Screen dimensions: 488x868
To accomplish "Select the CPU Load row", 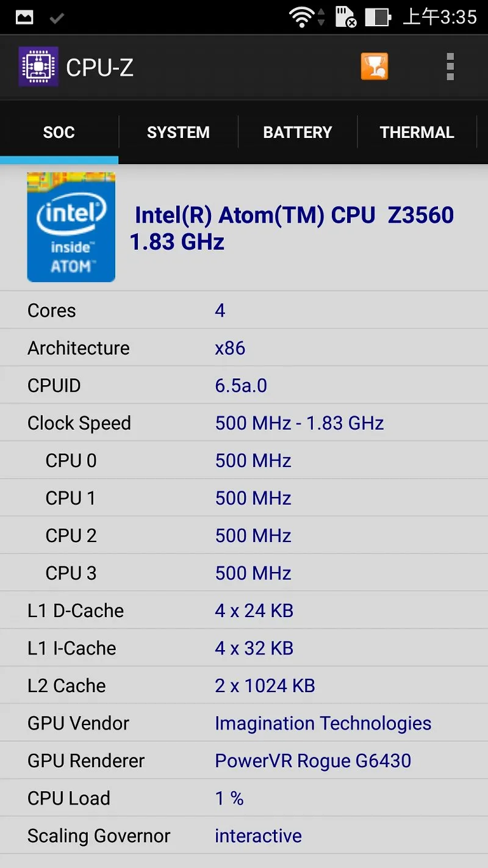I will (x=244, y=798).
